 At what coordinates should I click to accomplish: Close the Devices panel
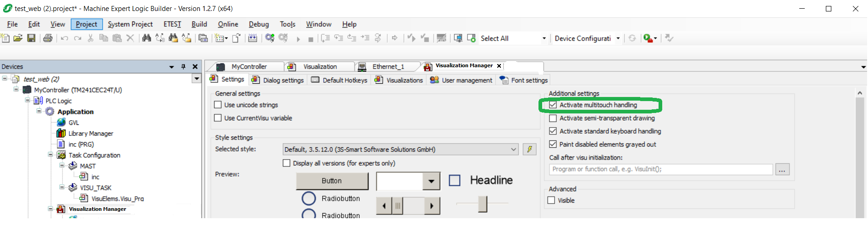click(x=195, y=66)
